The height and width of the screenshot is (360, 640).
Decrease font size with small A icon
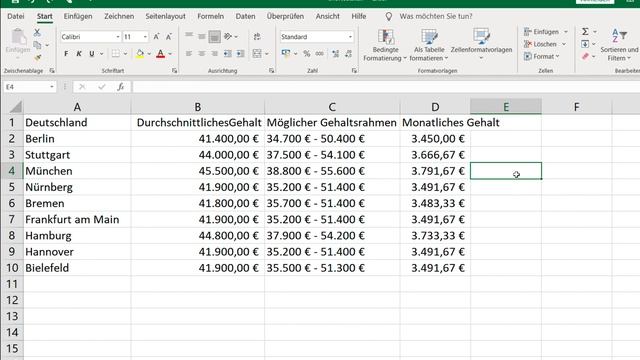click(x=169, y=37)
